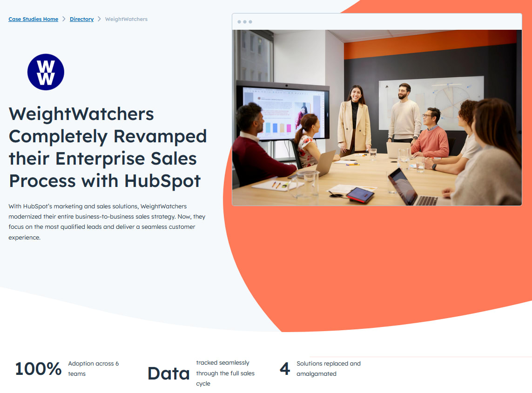Click the chevron after Directory
Screen dimensions: 532x393
[x=99, y=19]
